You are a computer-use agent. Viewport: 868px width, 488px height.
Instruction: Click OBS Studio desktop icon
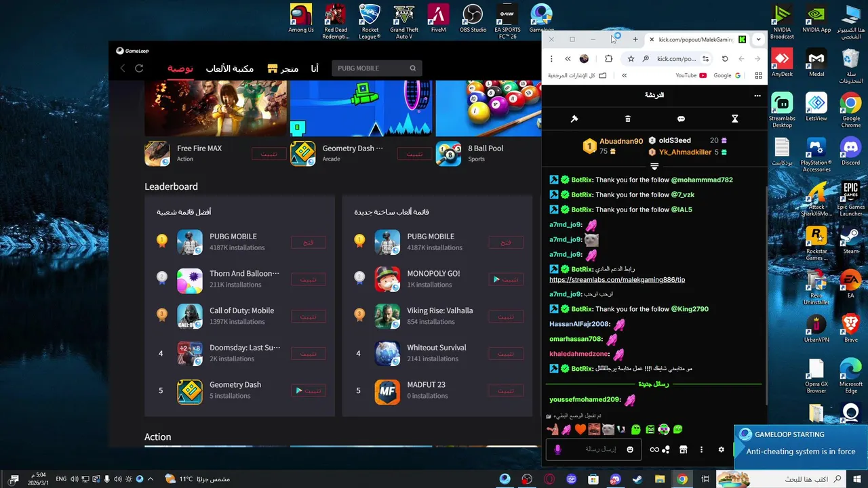coord(473,18)
